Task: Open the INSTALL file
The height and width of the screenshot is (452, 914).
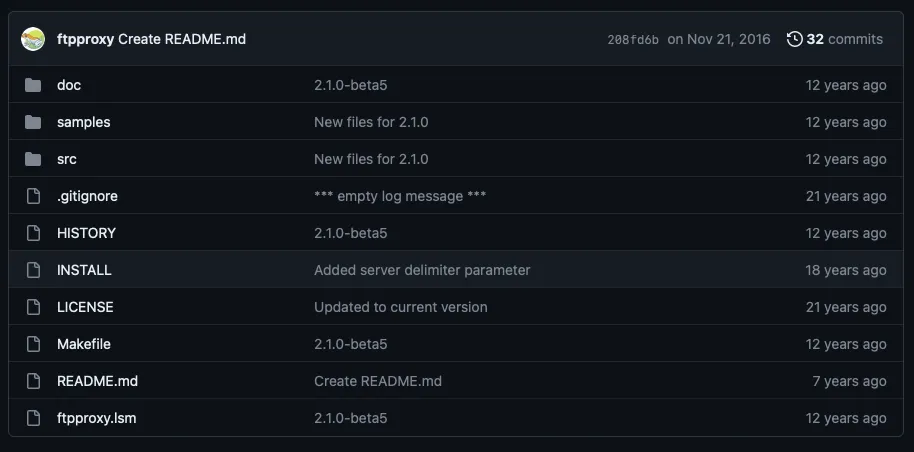Action: pyautogui.click(x=84, y=270)
